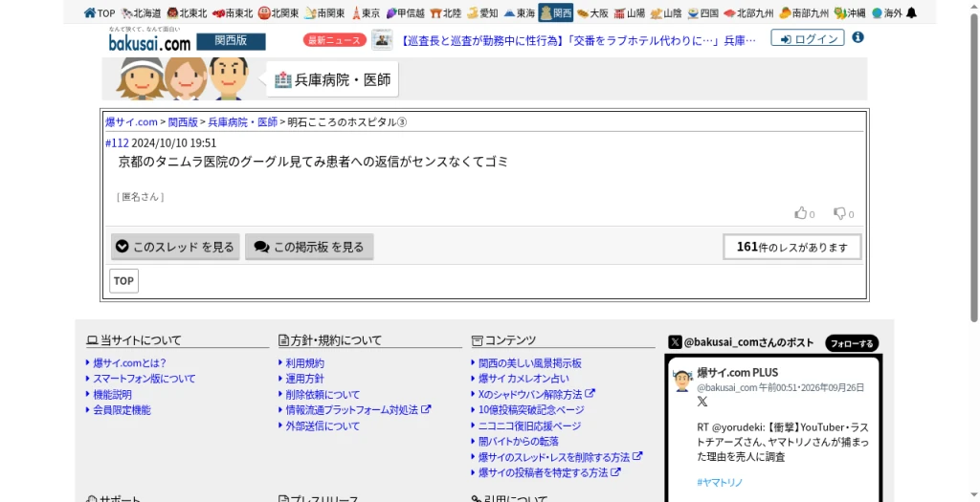Click the 爆サイ.com breadcrumb link

(131, 121)
